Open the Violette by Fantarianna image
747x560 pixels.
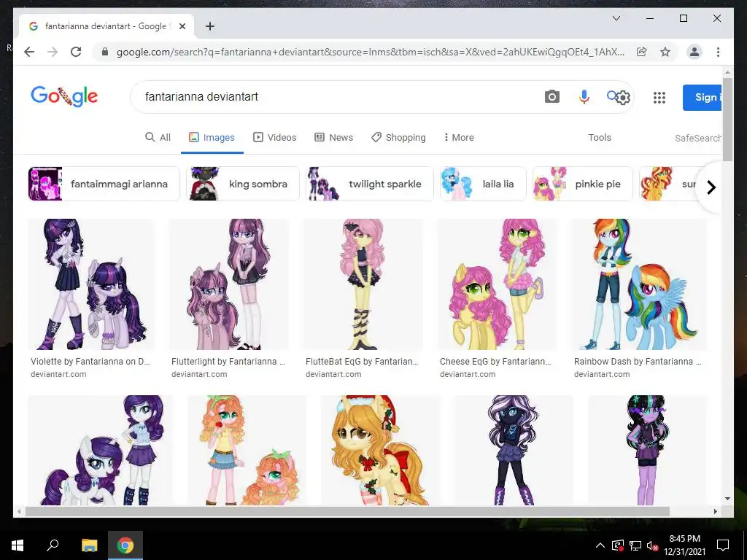91,284
